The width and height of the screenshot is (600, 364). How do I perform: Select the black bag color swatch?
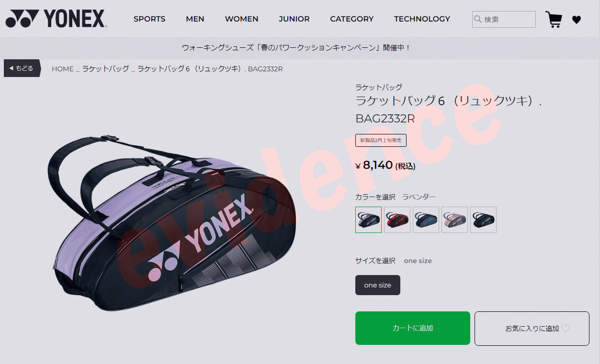point(483,220)
